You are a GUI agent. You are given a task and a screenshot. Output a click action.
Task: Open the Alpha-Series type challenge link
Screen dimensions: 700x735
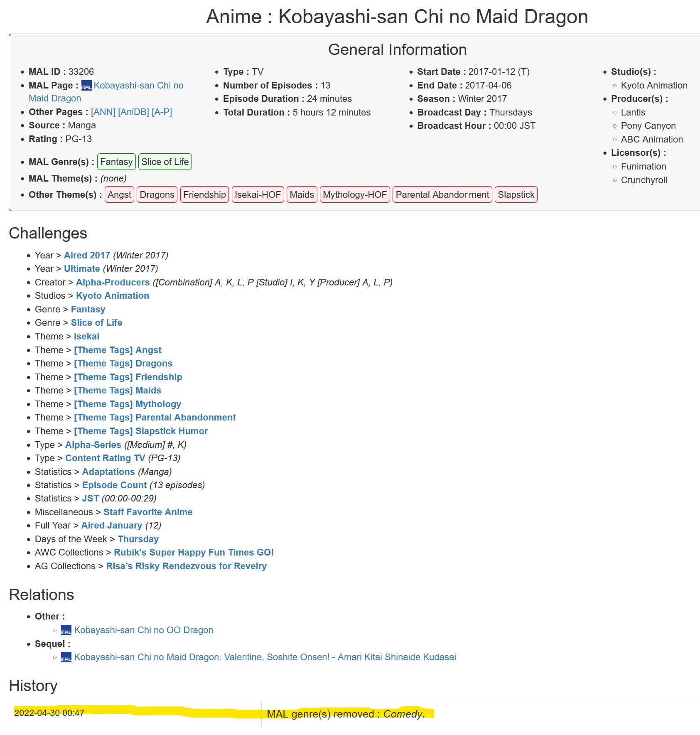[x=93, y=445]
